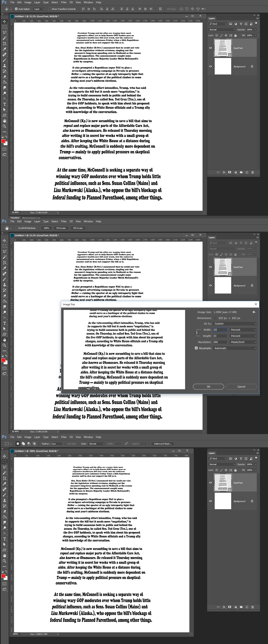Select the Move tool in bottom window toolbar
Image resolution: width=268 pixels, height=644 pixels.
(x=4, y=456)
